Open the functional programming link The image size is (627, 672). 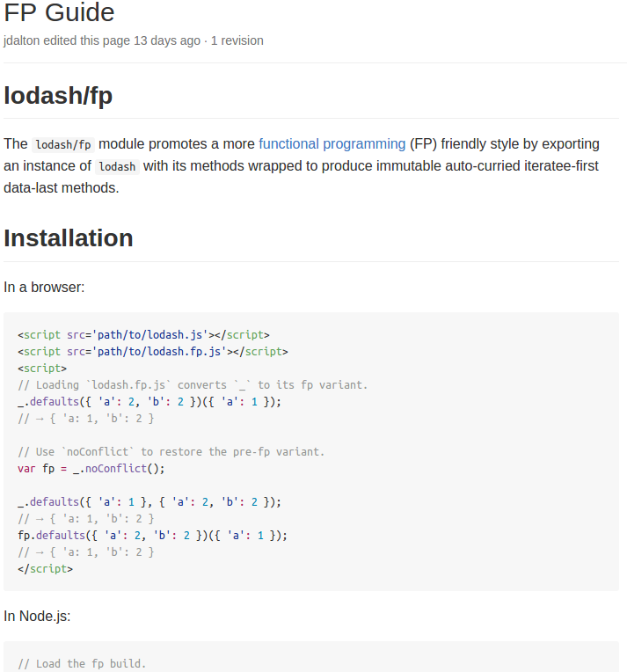pyautogui.click(x=332, y=144)
